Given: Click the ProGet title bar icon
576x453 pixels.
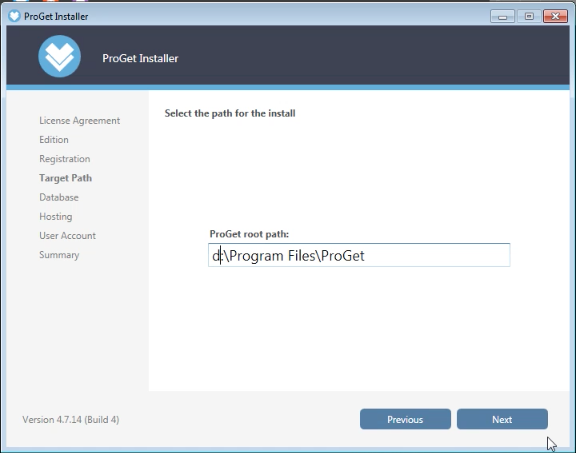Looking at the screenshot, I should coord(14,16).
